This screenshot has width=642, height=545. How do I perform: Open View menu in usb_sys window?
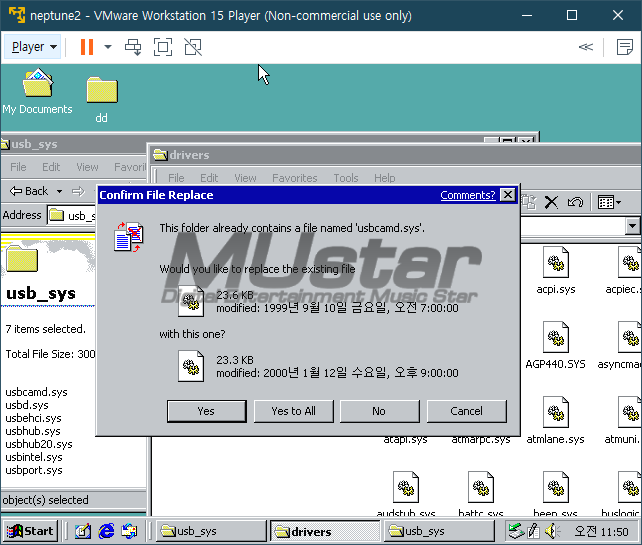87,167
